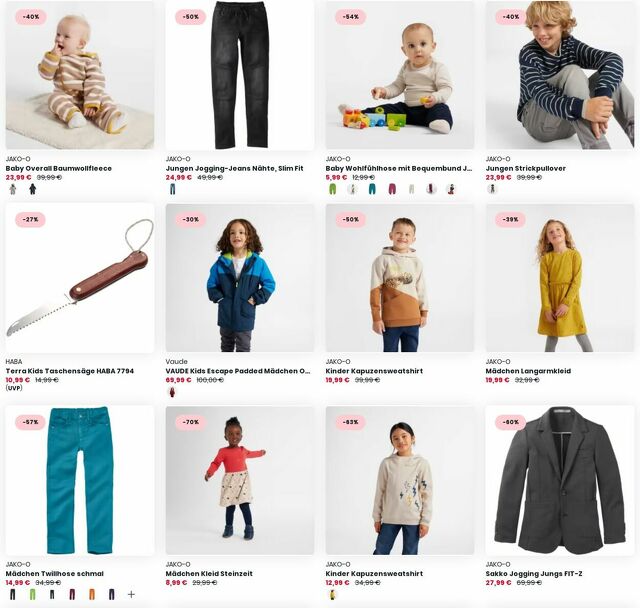Click the VAUDE Kids Escape Padded title
Image resolution: width=640 pixels, height=608 pixels.
(238, 371)
